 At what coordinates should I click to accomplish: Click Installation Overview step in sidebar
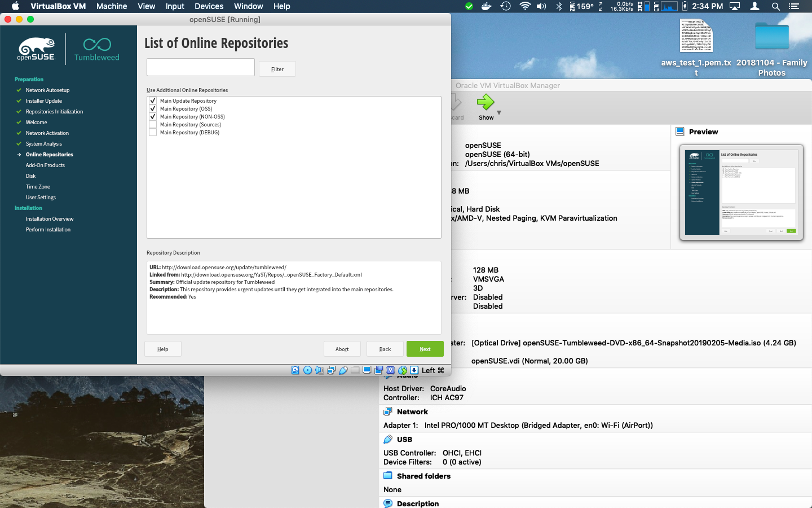pyautogui.click(x=50, y=219)
